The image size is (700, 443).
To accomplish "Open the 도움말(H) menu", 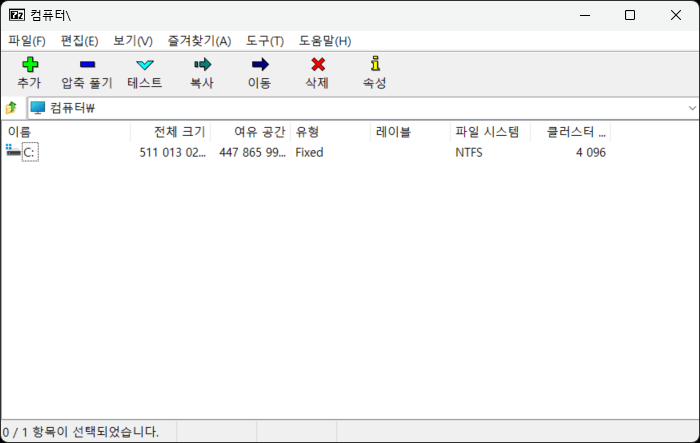I will point(325,41).
